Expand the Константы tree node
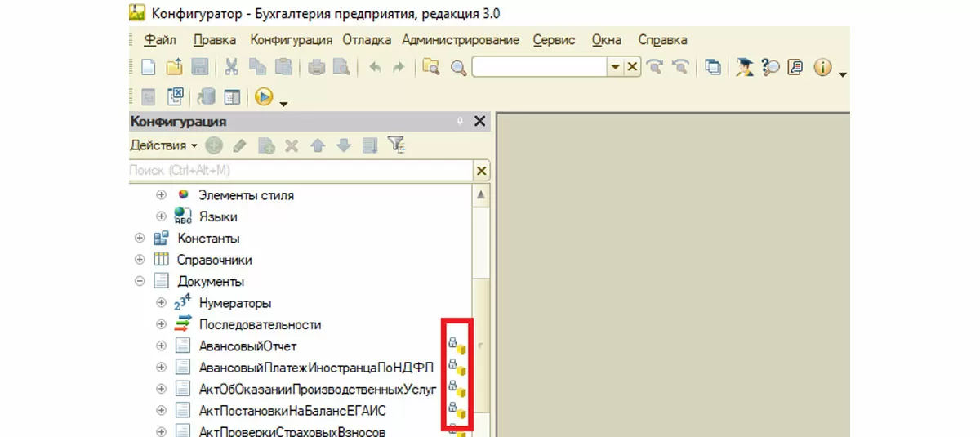The width and height of the screenshot is (980, 437). (140, 239)
